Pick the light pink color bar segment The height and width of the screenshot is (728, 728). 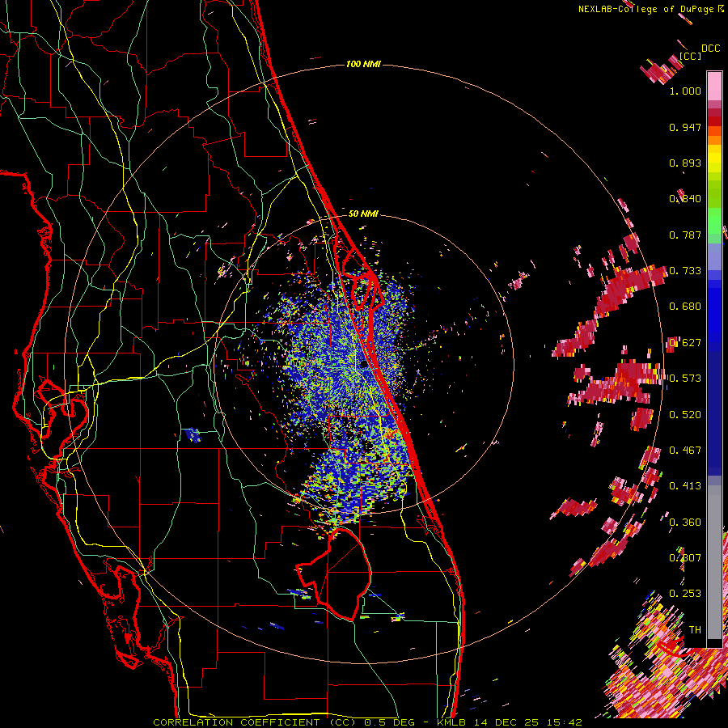coord(714,86)
